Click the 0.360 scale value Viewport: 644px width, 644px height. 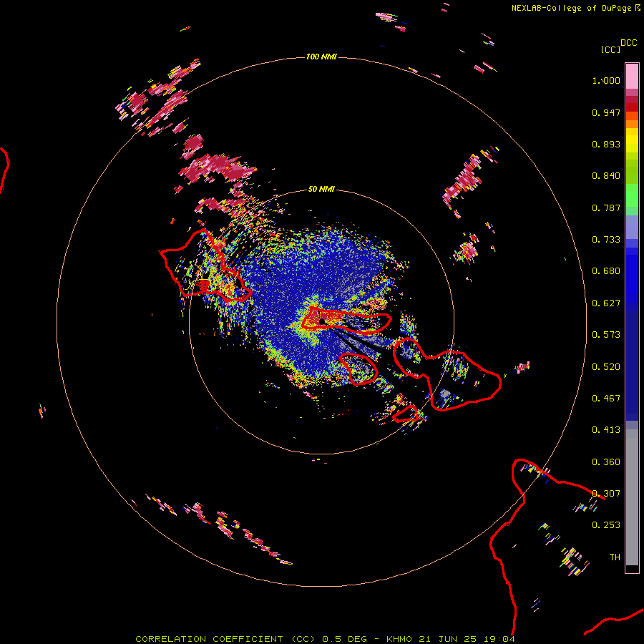(606, 462)
